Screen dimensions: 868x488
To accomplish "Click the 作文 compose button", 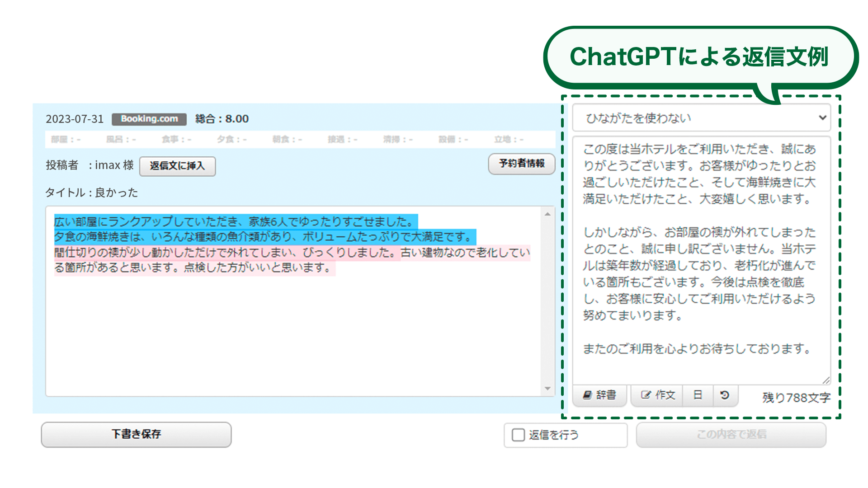I will point(657,395).
